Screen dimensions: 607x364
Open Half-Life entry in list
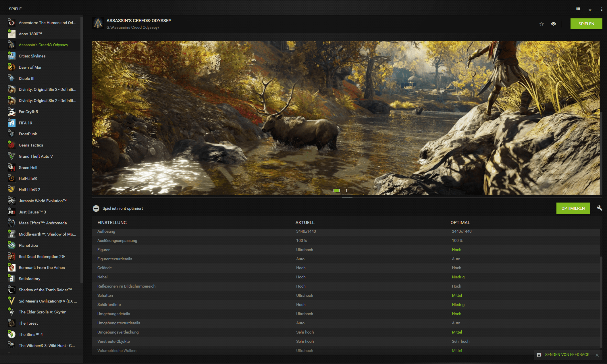40,178
